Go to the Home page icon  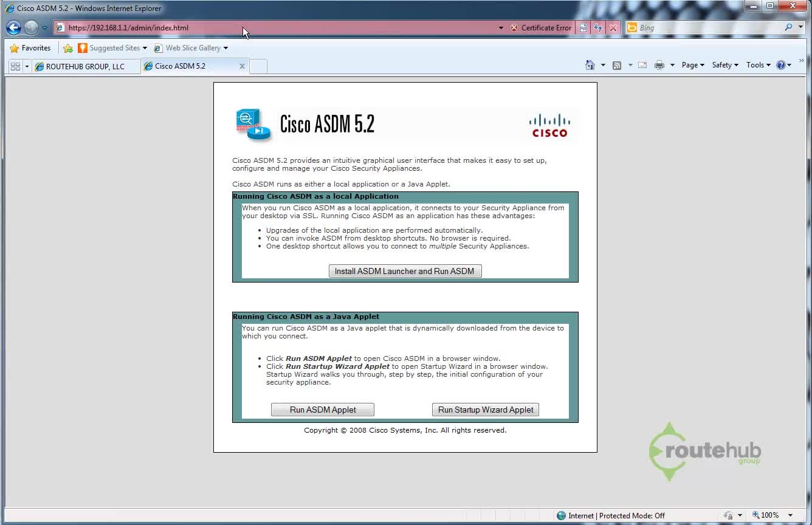click(590, 65)
